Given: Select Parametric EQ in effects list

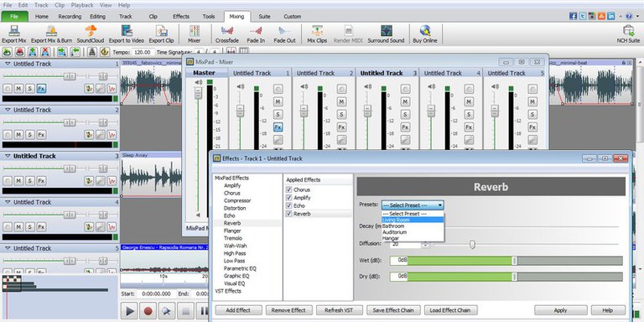Looking at the screenshot, I should (x=240, y=268).
